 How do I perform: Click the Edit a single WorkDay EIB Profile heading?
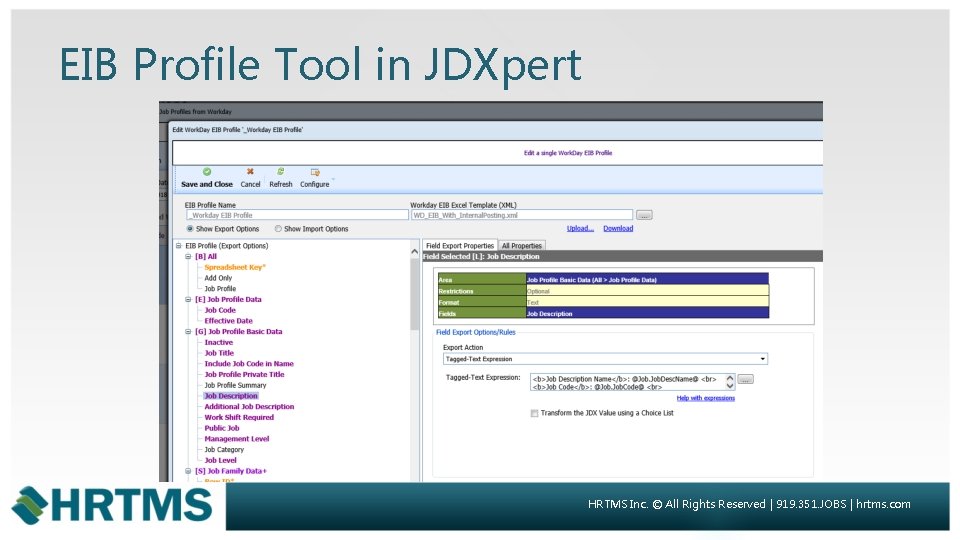coord(568,153)
